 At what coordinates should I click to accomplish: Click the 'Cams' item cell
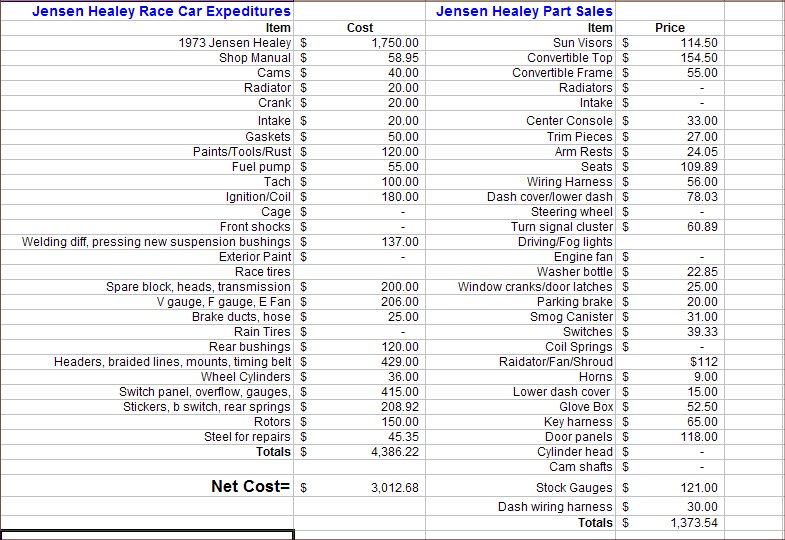[x=147, y=73]
